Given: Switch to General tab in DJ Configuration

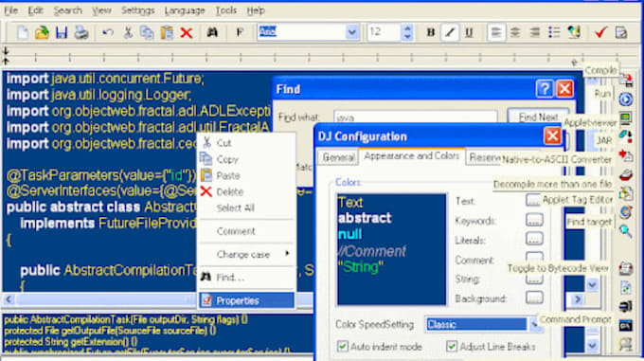Looking at the screenshot, I should (x=338, y=157).
